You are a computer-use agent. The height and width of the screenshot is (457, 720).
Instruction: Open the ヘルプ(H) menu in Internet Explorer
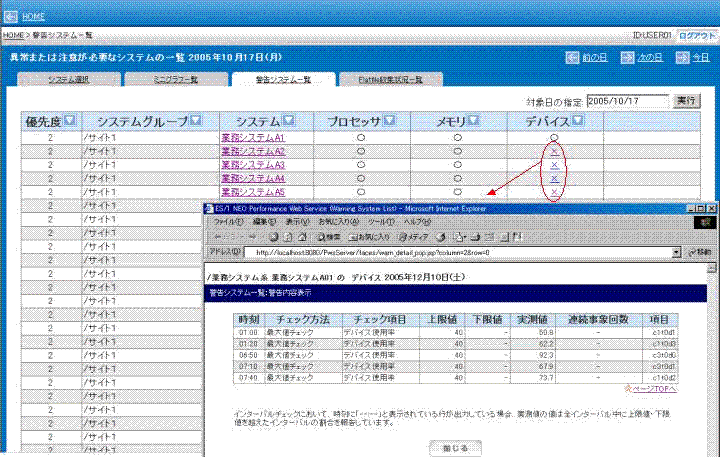(417, 222)
